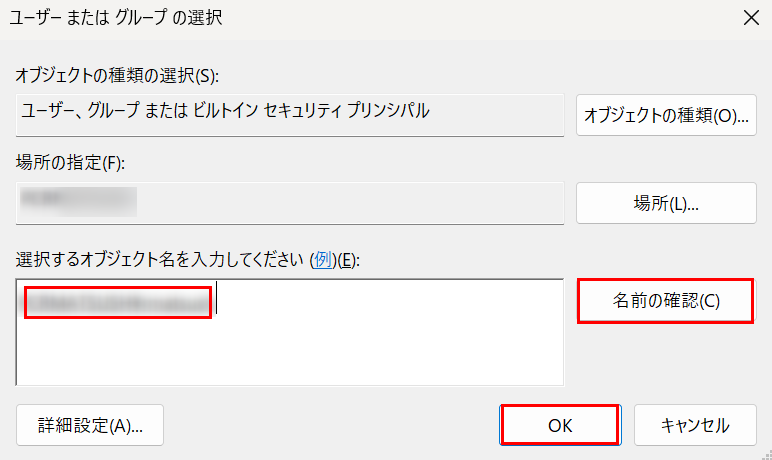772x460 pixels.
Task: Click the 選択するオブジェクト名を入力してください label
Action: click(x=159, y=260)
